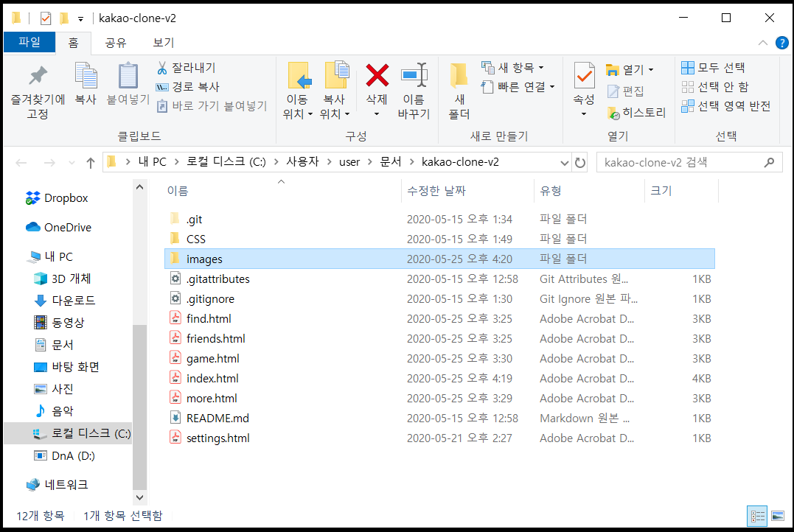Viewport: 794px width, 532px height.
Task: Switch to details view via status bar icon
Action: coord(758,517)
